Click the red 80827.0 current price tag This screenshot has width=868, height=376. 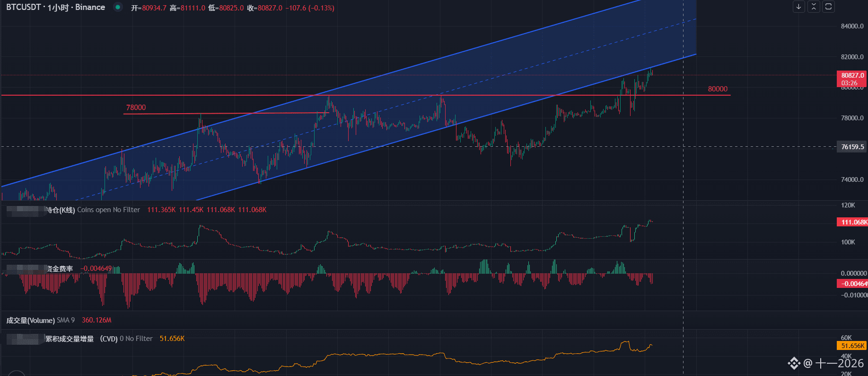coord(852,79)
